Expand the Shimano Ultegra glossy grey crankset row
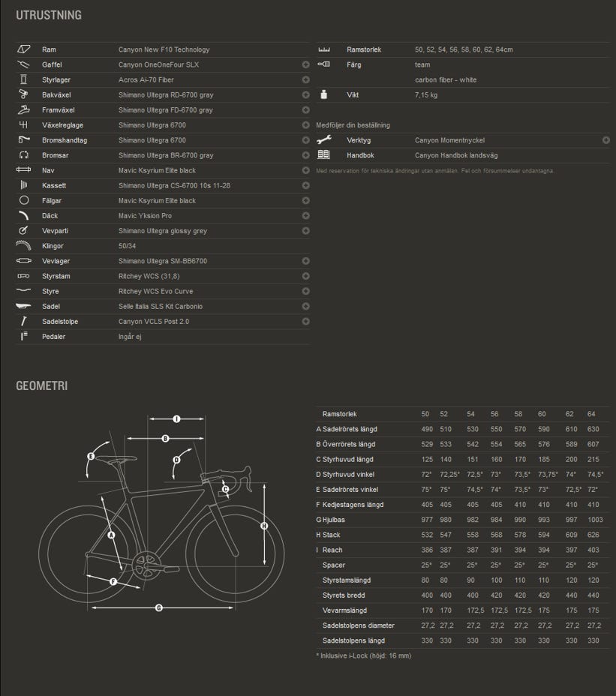616x696 pixels. [x=305, y=230]
